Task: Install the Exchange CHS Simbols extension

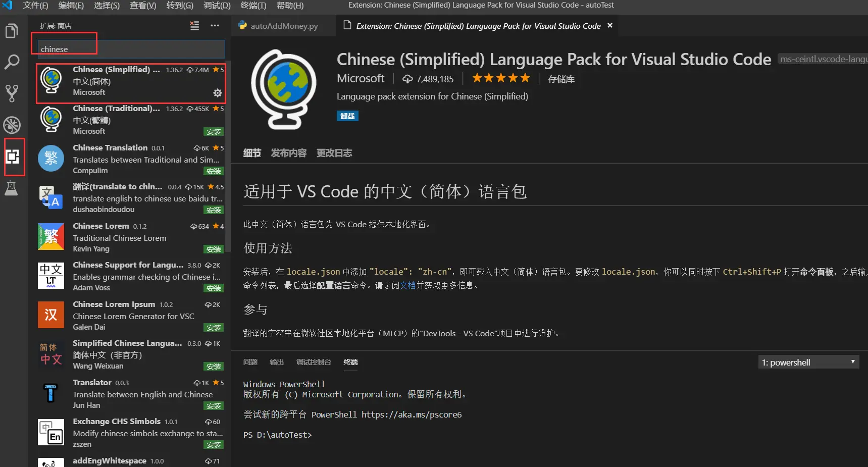Action: click(x=214, y=445)
